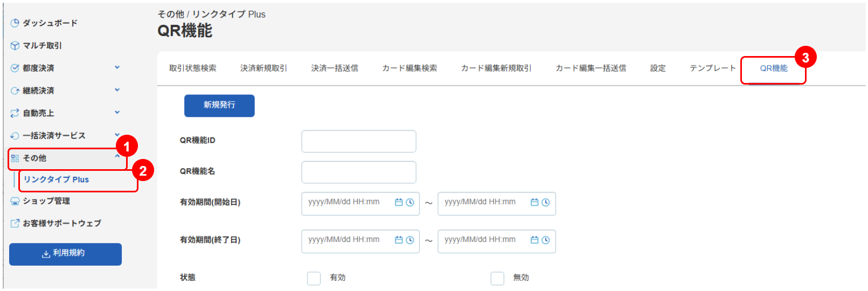Open ダッシュボード in the sidebar
This screenshot has height=291, width=868.
point(50,23)
